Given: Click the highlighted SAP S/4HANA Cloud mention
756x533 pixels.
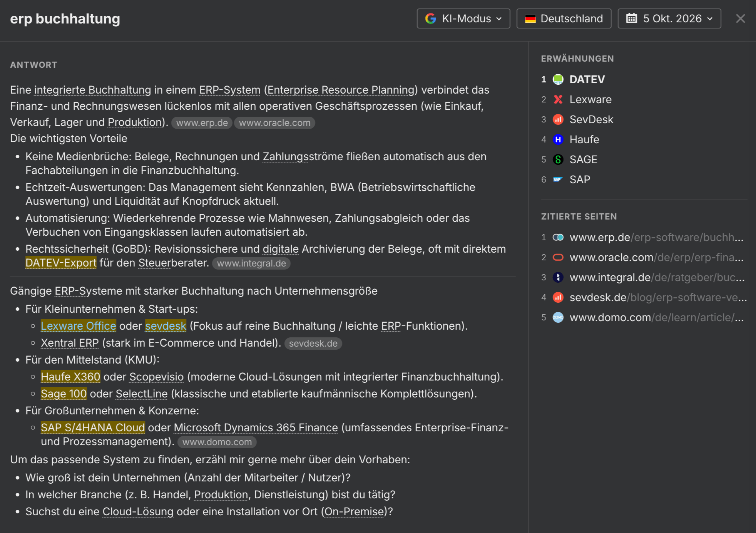Looking at the screenshot, I should click(x=93, y=427).
